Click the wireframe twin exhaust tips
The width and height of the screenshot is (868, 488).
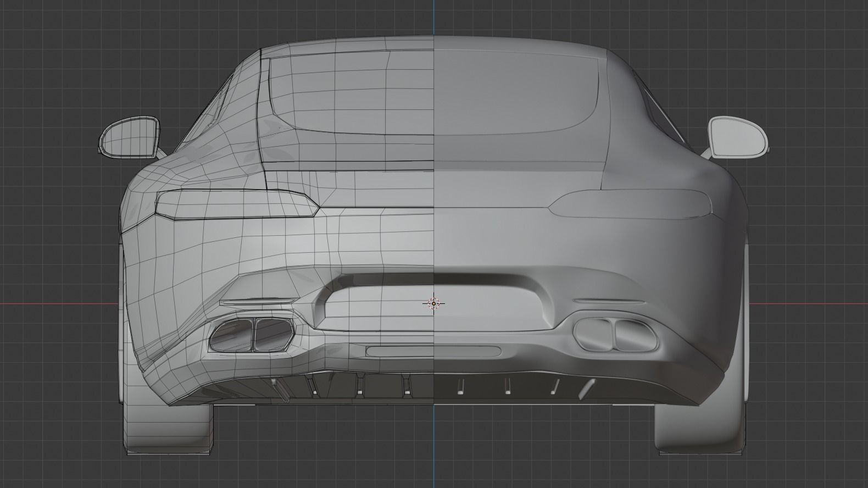click(x=253, y=335)
